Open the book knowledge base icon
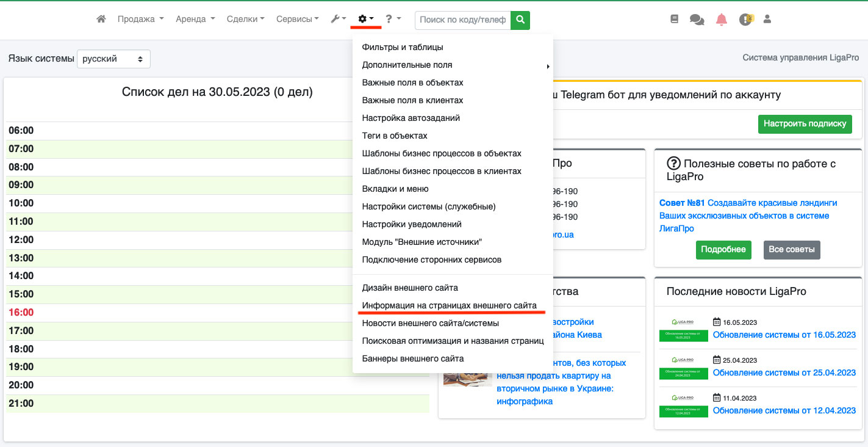Viewport: 868px width, 447px height. (674, 20)
